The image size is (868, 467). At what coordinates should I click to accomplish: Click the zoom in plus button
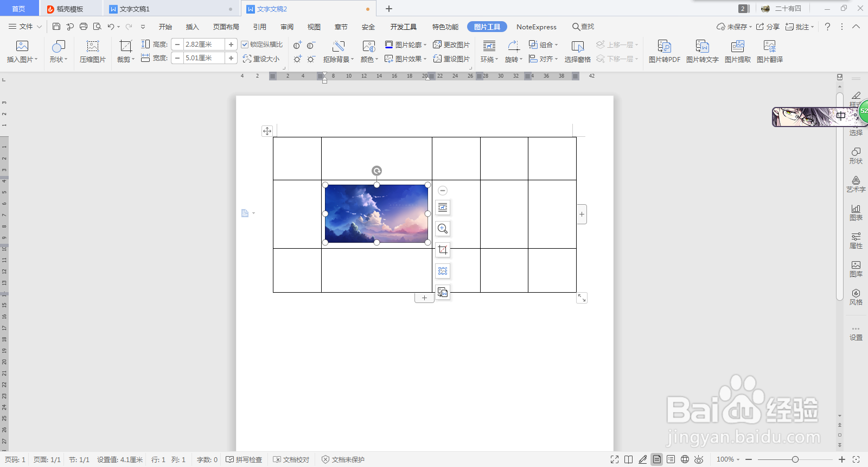(x=842, y=459)
